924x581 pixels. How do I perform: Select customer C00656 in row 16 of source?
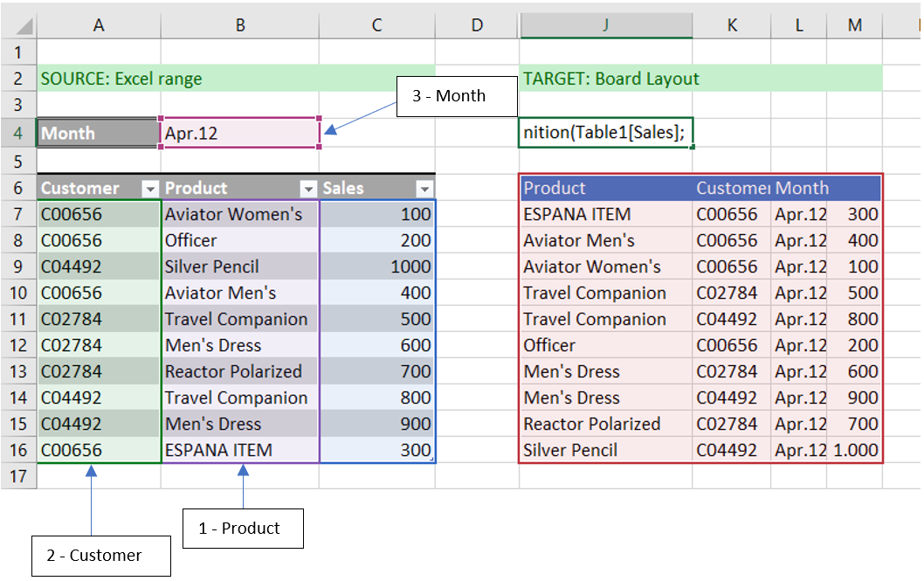99,450
